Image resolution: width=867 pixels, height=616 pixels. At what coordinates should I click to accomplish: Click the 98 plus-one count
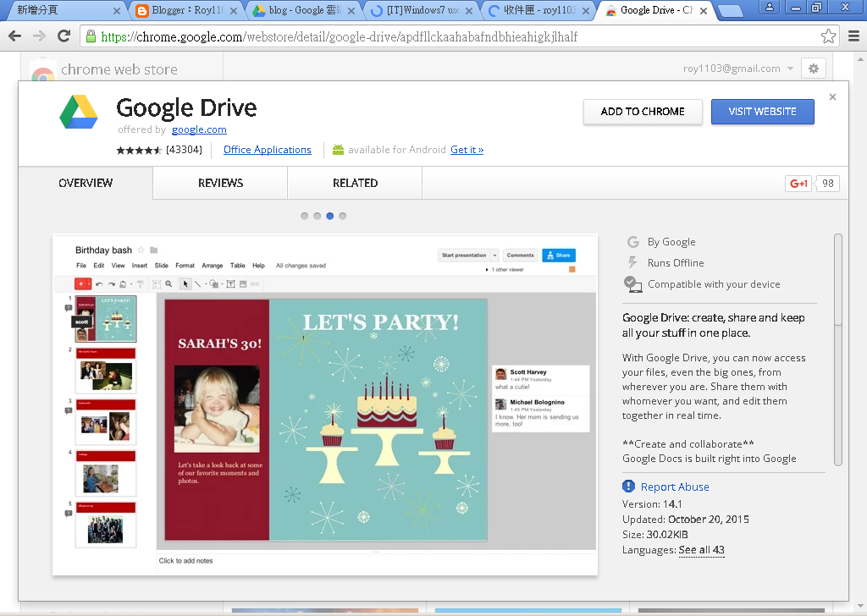click(x=828, y=184)
